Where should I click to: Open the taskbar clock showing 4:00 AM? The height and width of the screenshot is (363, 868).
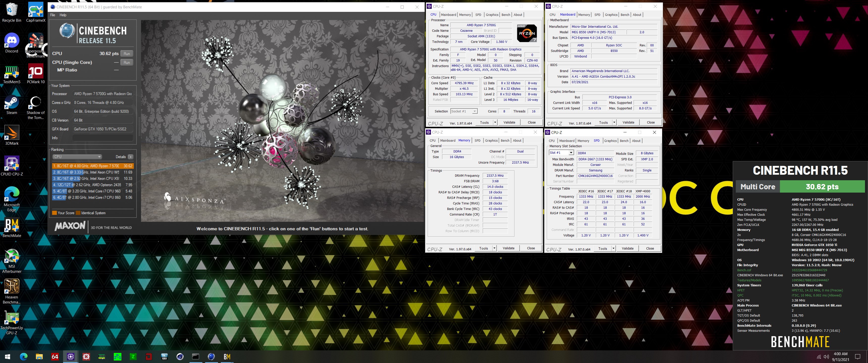[840, 357]
